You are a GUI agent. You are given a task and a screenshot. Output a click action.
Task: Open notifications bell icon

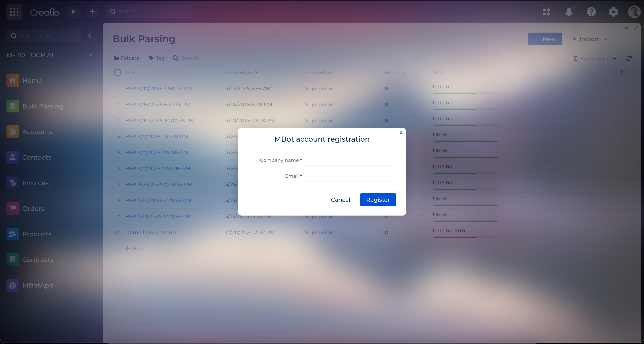(x=569, y=12)
